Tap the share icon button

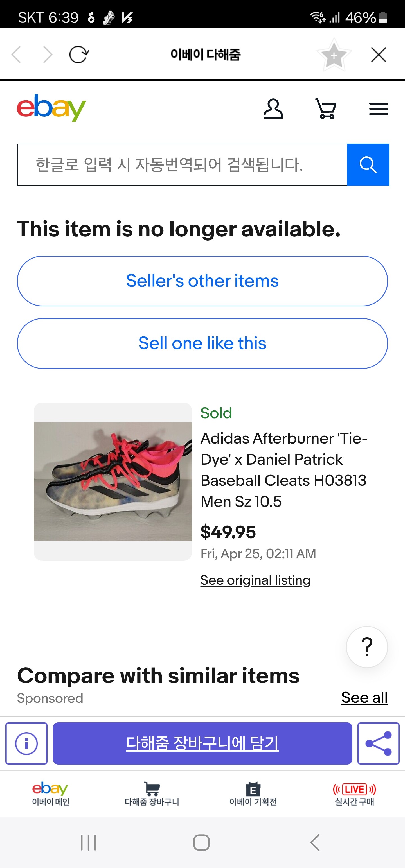pos(378,743)
